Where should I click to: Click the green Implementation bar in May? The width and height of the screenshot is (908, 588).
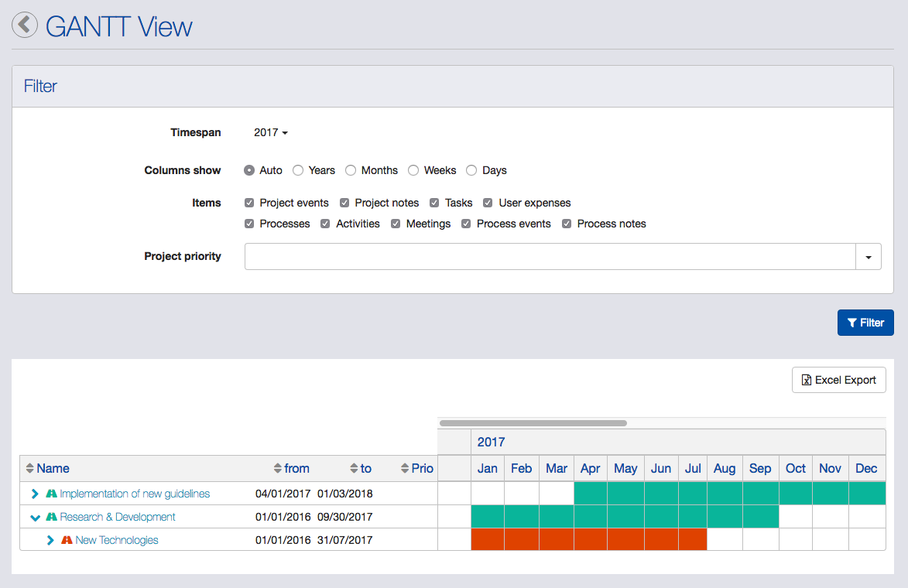(626, 494)
